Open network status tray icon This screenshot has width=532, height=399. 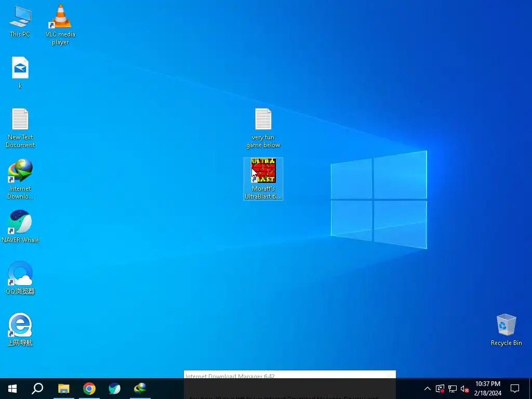453,389
